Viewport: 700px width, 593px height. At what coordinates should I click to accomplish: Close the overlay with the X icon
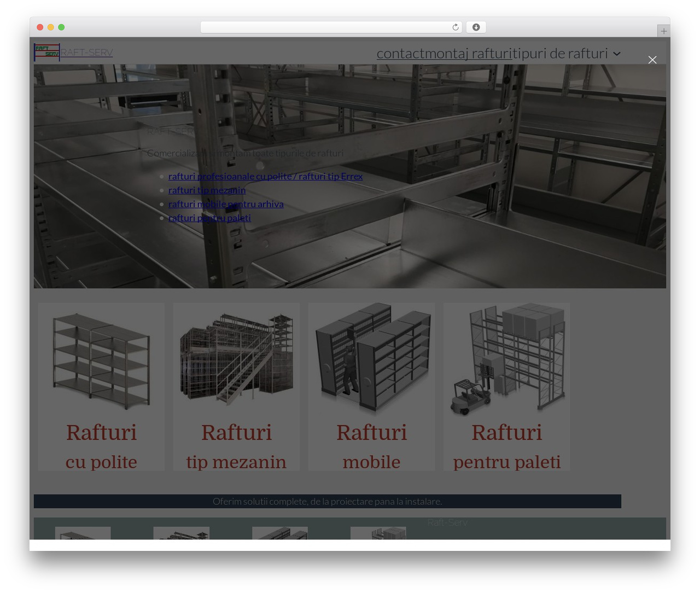tap(652, 60)
